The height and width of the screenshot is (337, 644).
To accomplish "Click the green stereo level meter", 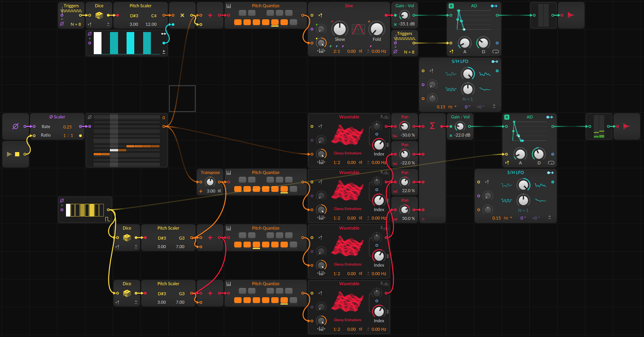I will pos(599,126).
